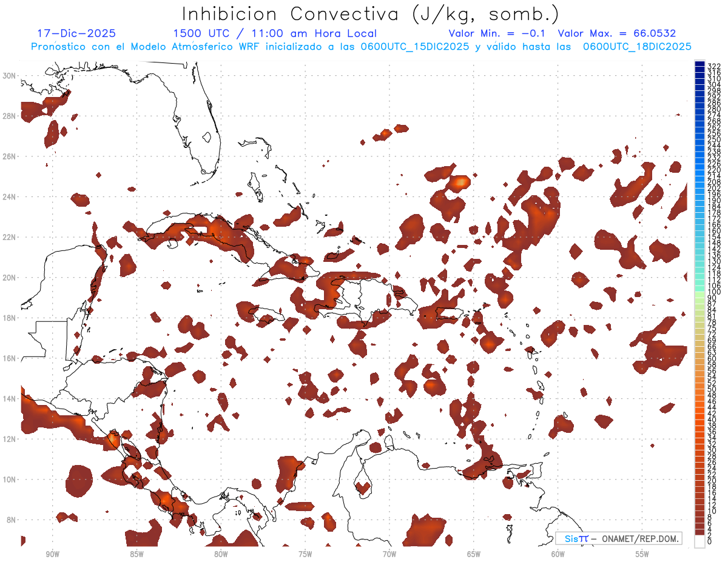Click the '40' colorbar value label
The width and height of the screenshot is (728, 562).
click(712, 420)
